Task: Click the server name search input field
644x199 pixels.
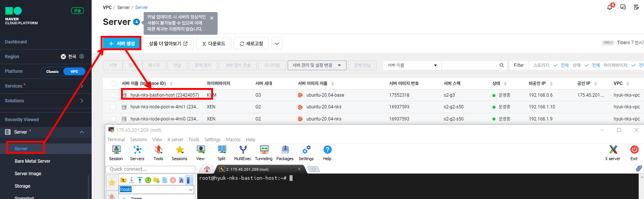Action: pyautogui.click(x=470, y=65)
